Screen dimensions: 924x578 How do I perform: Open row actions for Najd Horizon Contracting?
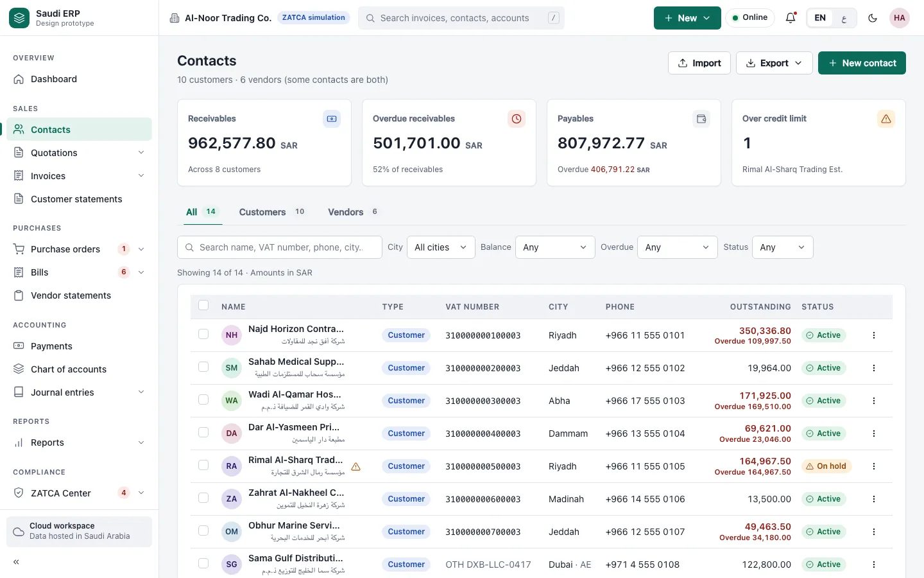[x=874, y=335]
